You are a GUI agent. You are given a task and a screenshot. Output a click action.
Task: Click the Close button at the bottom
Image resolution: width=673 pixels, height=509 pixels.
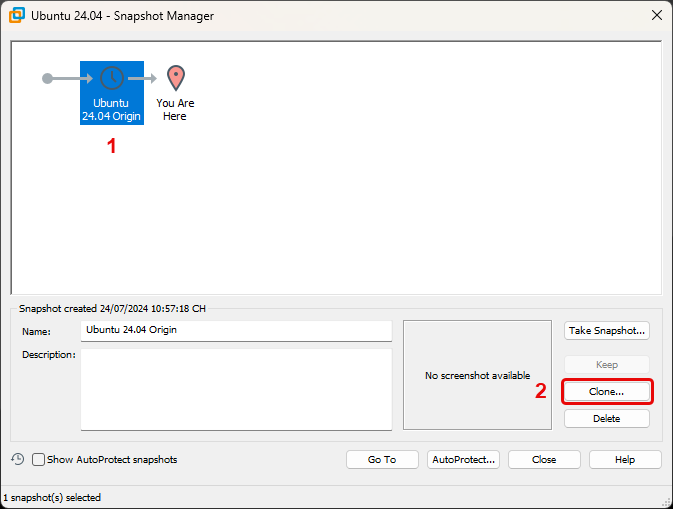(x=544, y=460)
